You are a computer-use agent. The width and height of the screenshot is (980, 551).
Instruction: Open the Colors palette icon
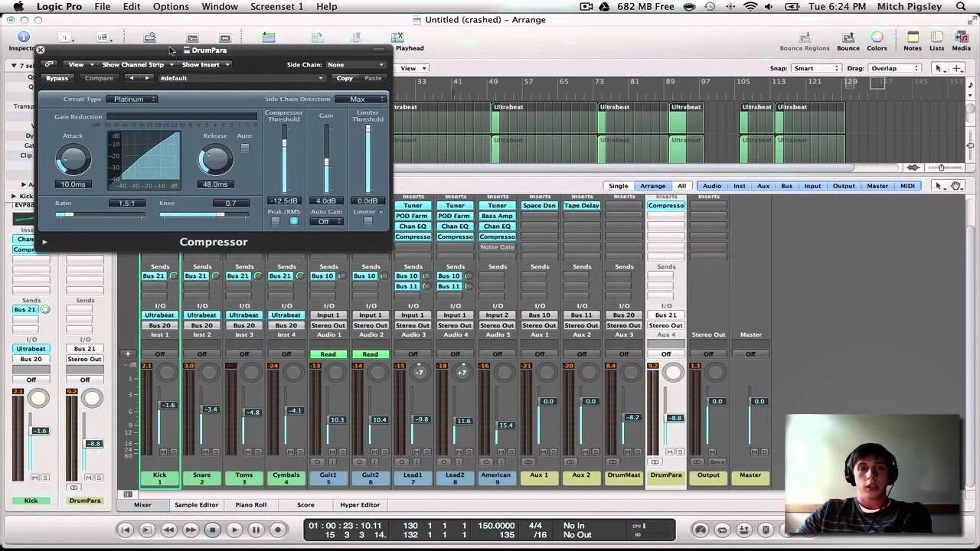877,37
